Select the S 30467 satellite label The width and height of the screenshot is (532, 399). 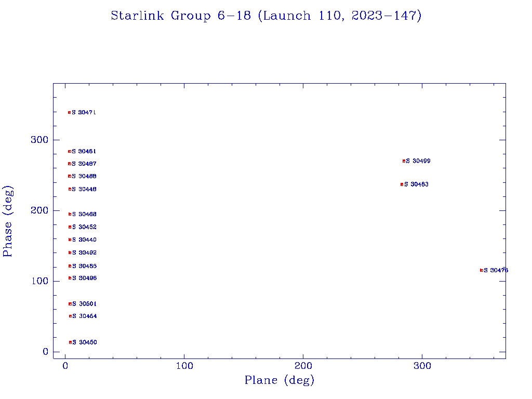point(84,164)
